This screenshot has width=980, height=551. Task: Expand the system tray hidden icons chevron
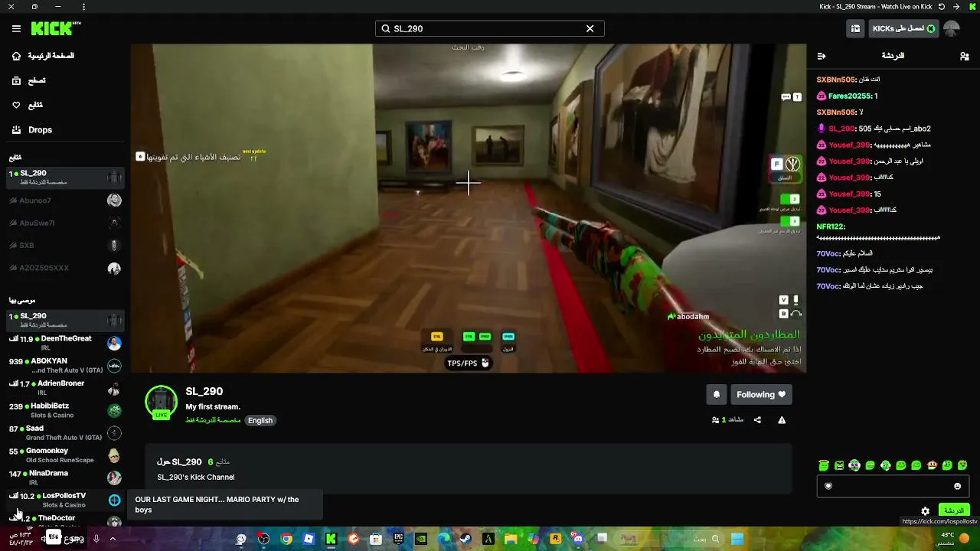pos(112,539)
